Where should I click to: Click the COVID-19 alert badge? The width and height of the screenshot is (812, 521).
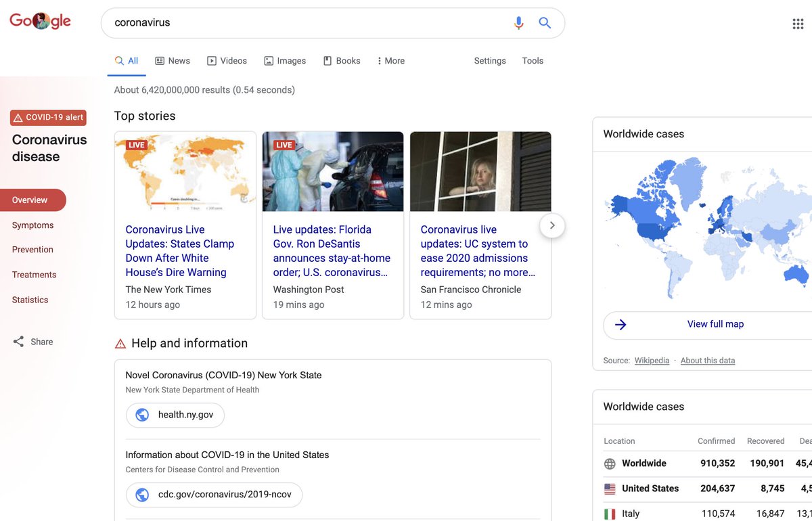click(x=48, y=118)
